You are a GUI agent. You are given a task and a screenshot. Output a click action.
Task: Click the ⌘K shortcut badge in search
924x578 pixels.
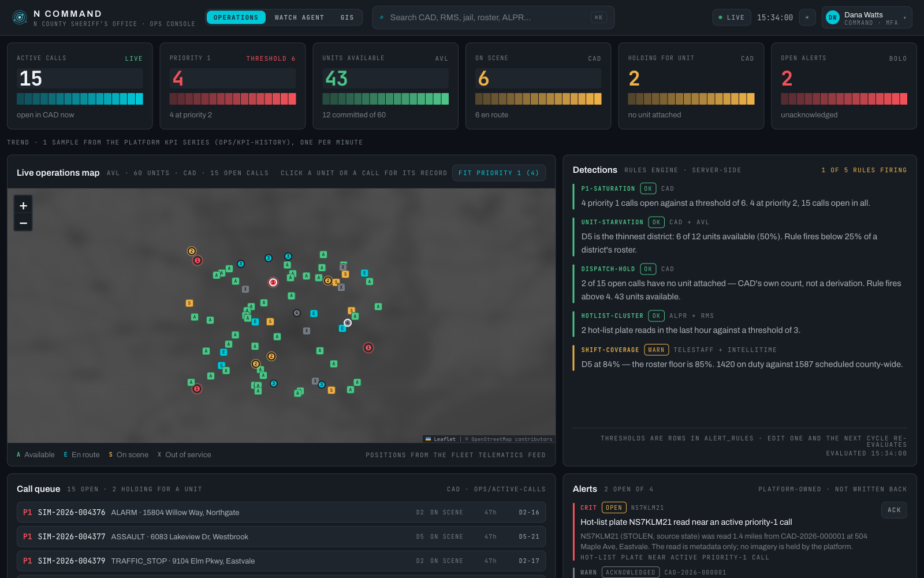pyautogui.click(x=599, y=17)
